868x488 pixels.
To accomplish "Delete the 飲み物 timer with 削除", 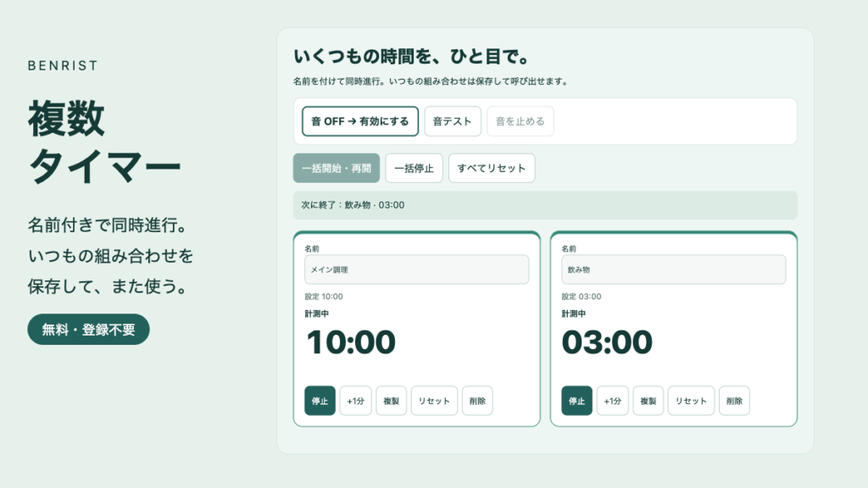I will point(734,401).
